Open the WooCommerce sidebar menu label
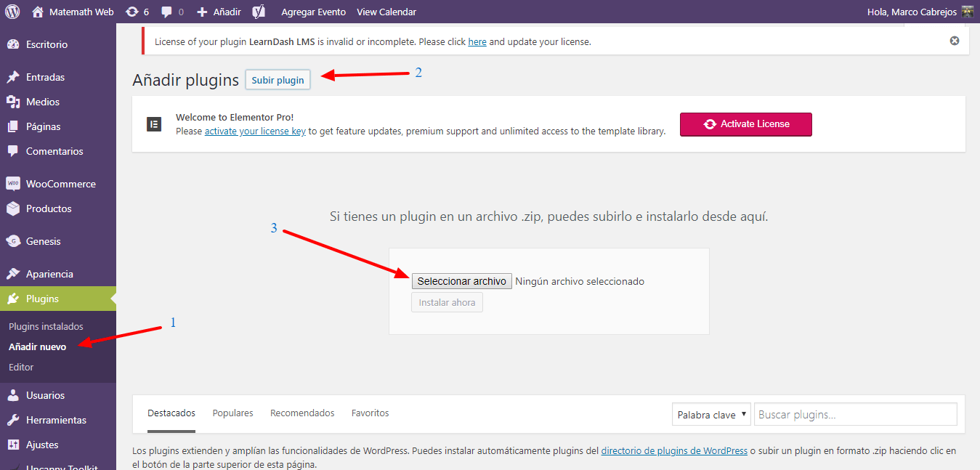The width and height of the screenshot is (980, 470). (61, 184)
